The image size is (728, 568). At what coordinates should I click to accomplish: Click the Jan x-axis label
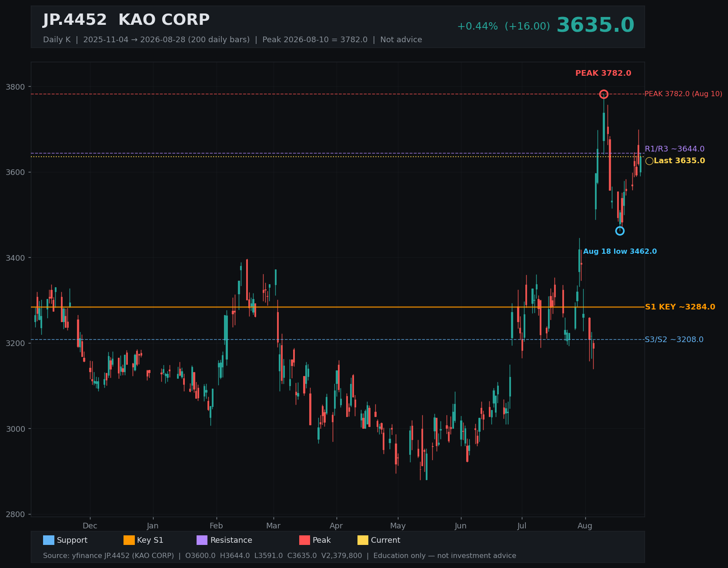click(153, 526)
